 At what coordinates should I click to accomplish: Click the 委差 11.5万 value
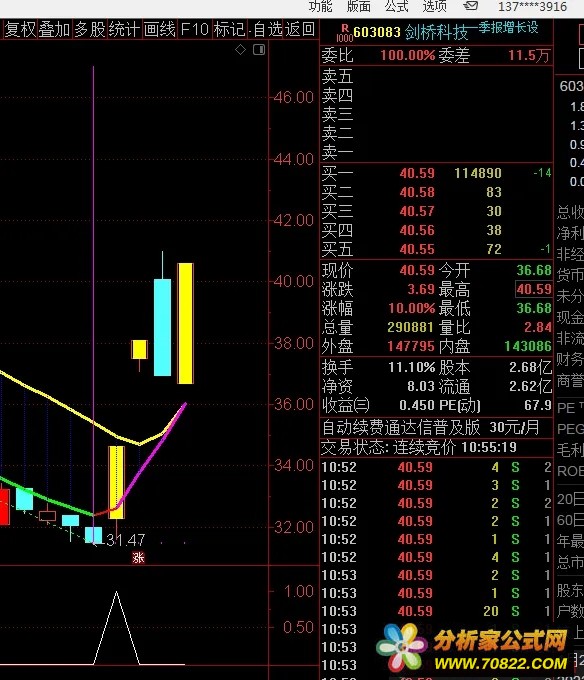(x=529, y=56)
